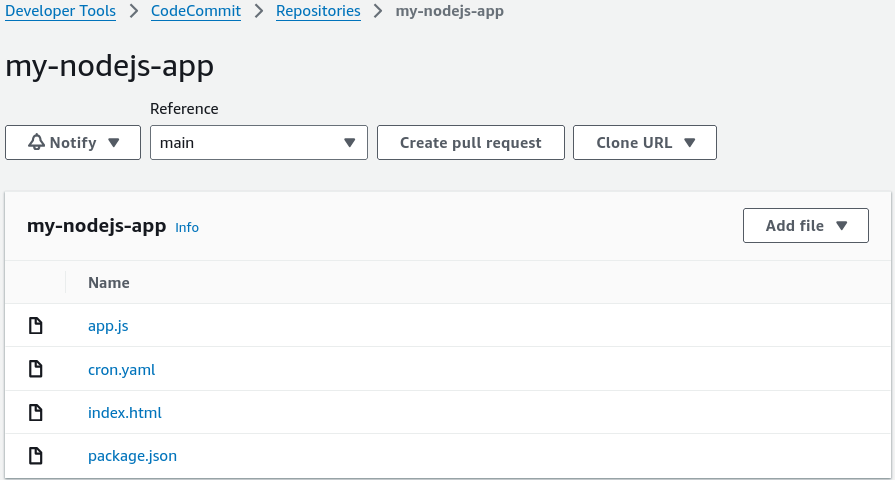Open the app.js file
Image resolution: width=895 pixels, height=480 pixels.
point(108,326)
